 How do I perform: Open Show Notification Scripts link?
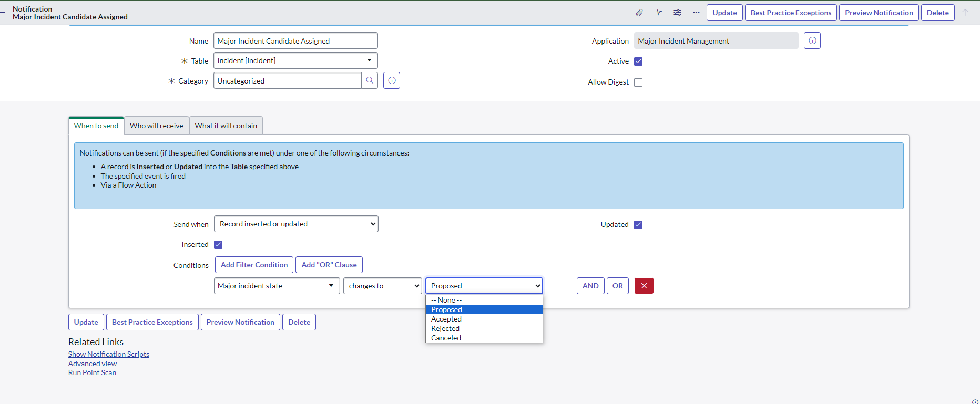pos(109,354)
